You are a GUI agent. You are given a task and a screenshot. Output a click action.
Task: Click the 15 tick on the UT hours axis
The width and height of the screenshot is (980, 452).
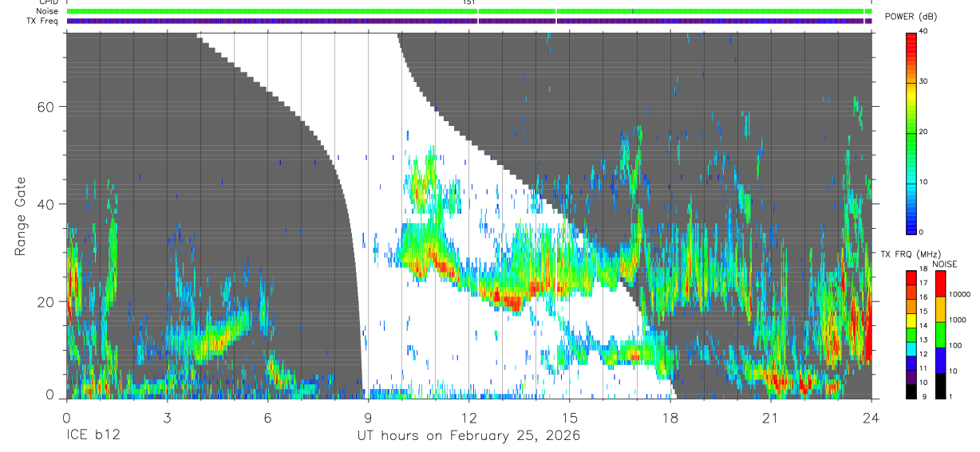[569, 419]
